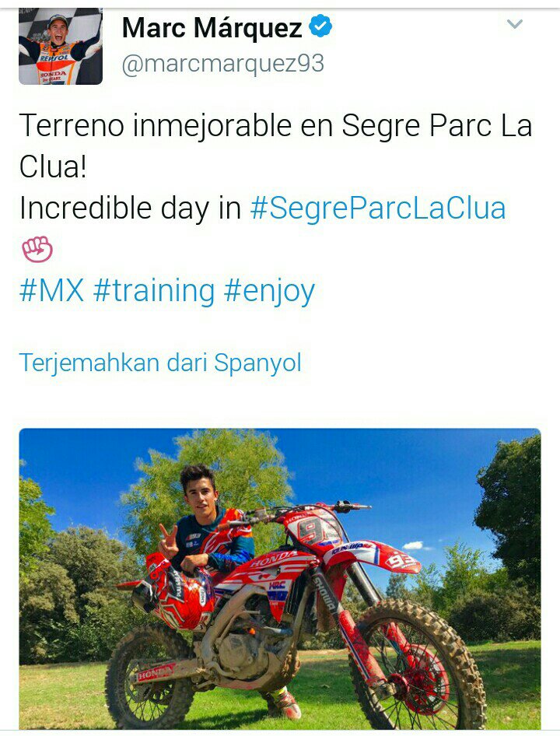Tap the Showa fork label on bike

click(325, 594)
